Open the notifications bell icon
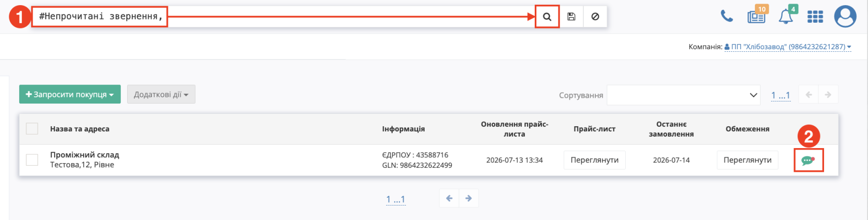868x220 pixels. coord(786,16)
